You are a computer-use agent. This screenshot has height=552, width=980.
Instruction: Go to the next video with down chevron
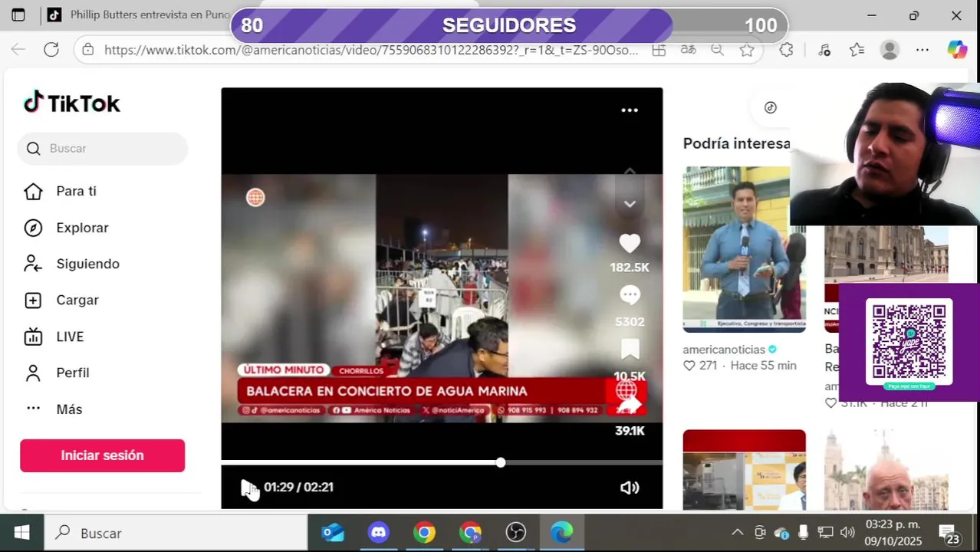[630, 204]
